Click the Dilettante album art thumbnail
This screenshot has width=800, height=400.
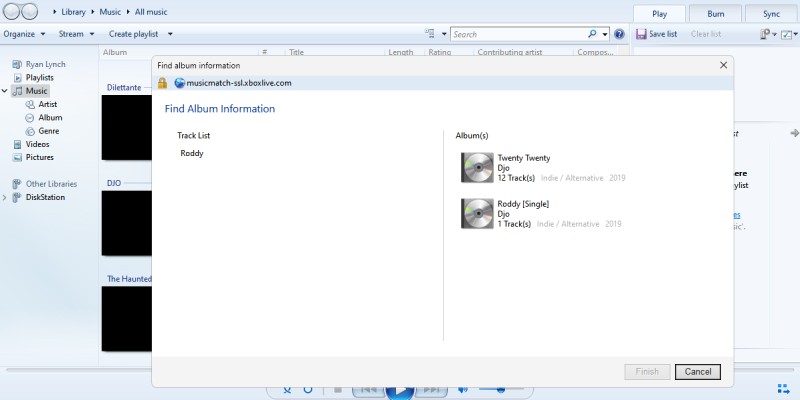[x=127, y=128]
